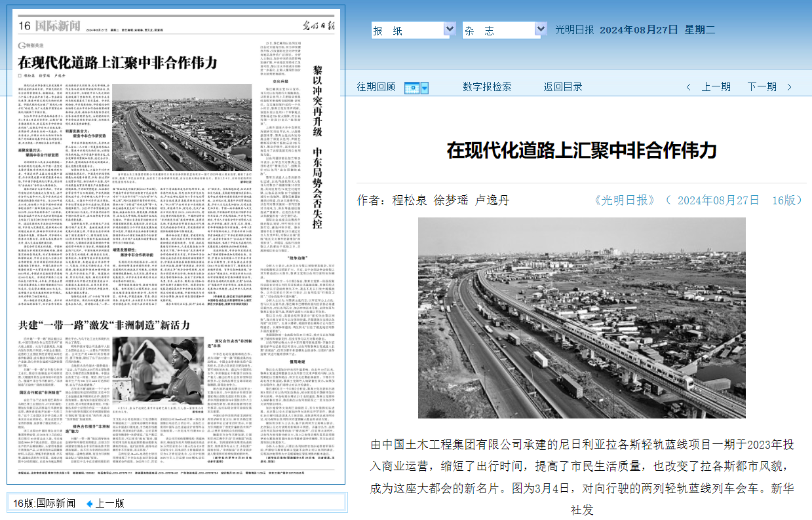Screen dimensions: 812x520
Task: Click the author line 程松泉 徐梦瑶 卢逸丹
Action: click(433, 200)
